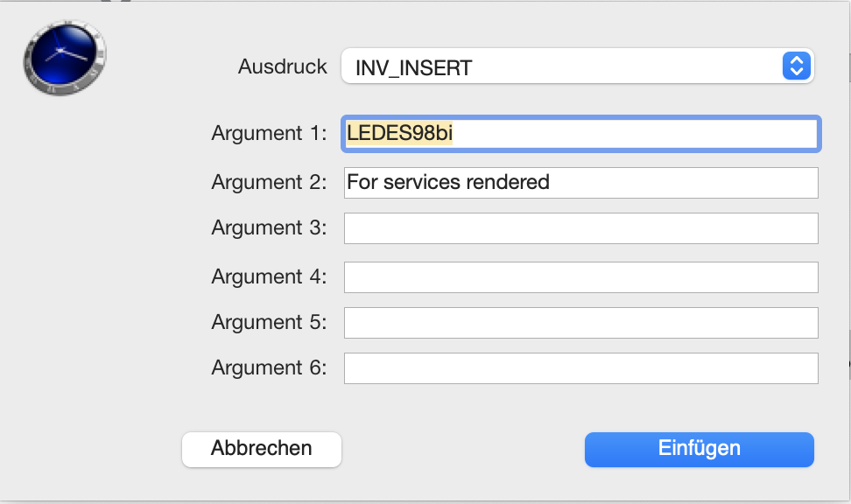Cancel with the Abbrechen button
Image resolution: width=851 pixels, height=504 pixels.
[262, 449]
